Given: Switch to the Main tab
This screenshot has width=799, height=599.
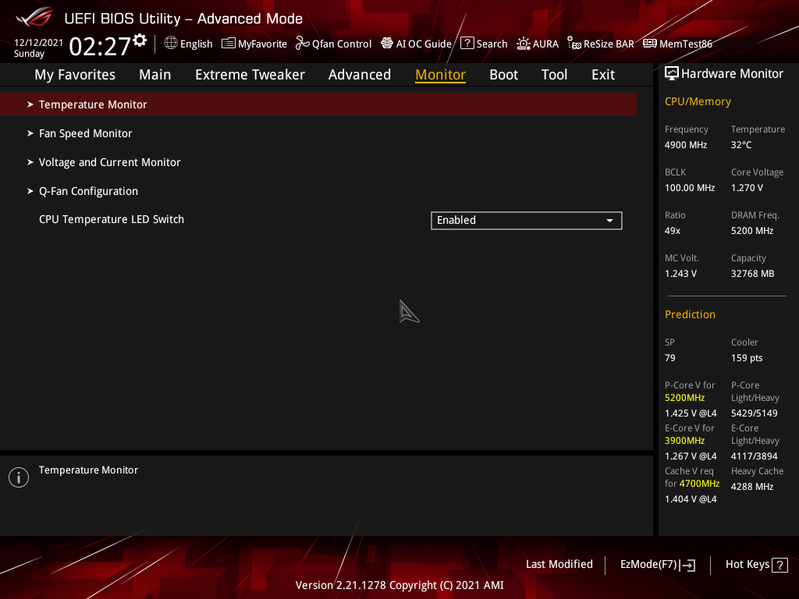Looking at the screenshot, I should [x=155, y=75].
